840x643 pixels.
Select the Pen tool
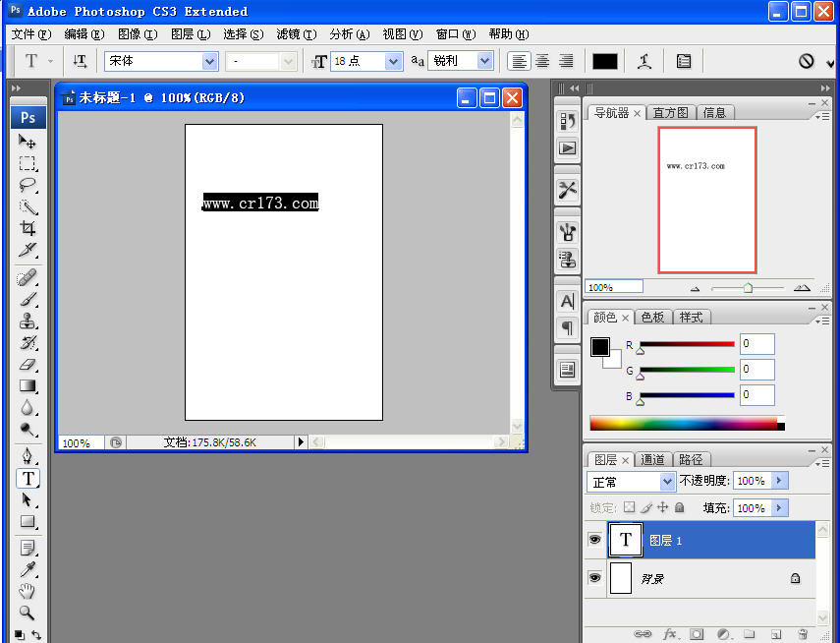pos(28,456)
